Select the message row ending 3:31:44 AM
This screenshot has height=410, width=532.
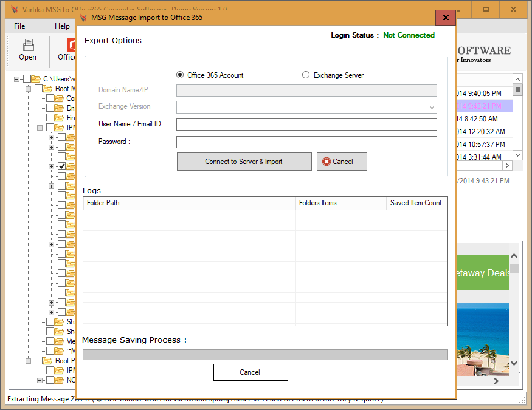click(x=485, y=157)
